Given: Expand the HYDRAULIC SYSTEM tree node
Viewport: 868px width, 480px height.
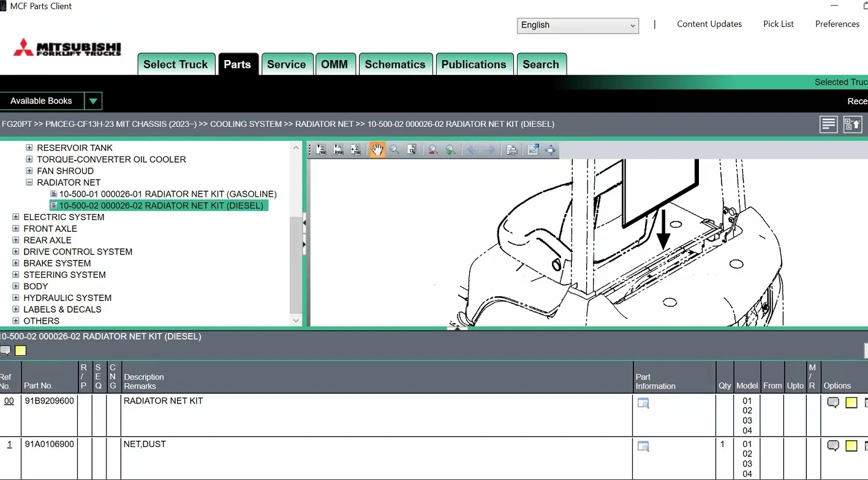Looking at the screenshot, I should (16, 298).
